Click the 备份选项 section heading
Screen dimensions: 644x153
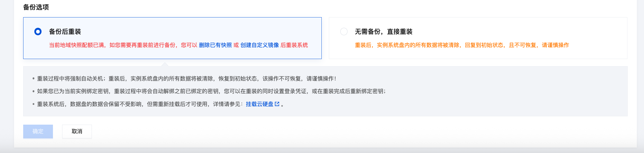pos(36,7)
